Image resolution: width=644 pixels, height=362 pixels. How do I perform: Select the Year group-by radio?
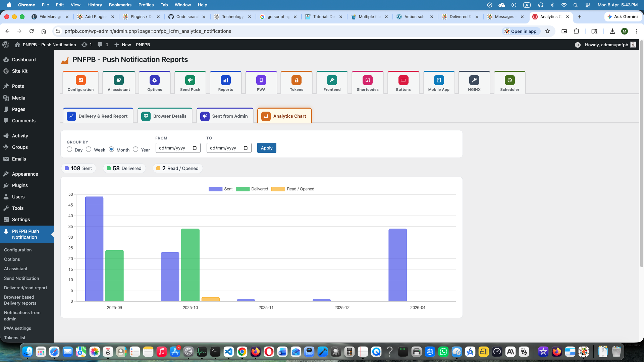(x=136, y=149)
